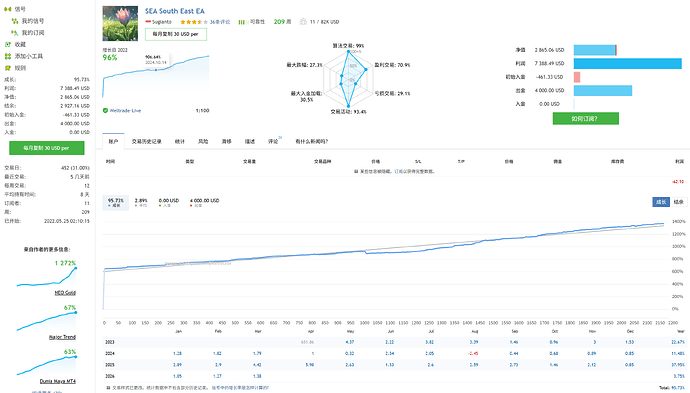Click the green sidebar 每月复制 30 USD per button
Viewport: 690px width, 393px height.
point(47,148)
